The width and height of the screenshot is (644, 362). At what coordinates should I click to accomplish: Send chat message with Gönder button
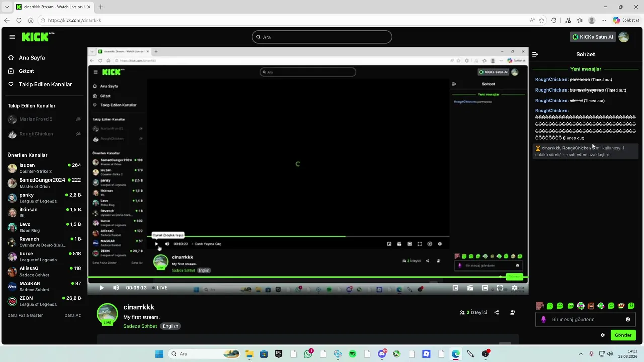pos(623,335)
